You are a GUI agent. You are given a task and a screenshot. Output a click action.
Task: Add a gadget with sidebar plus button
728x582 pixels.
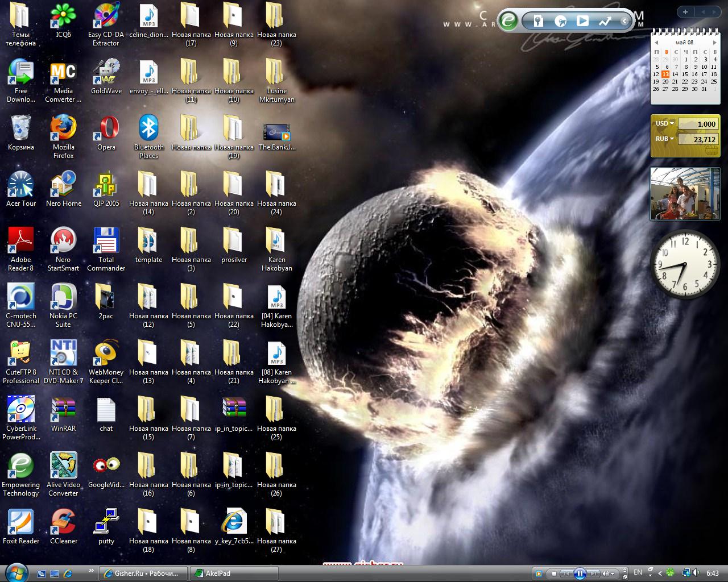coord(685,12)
